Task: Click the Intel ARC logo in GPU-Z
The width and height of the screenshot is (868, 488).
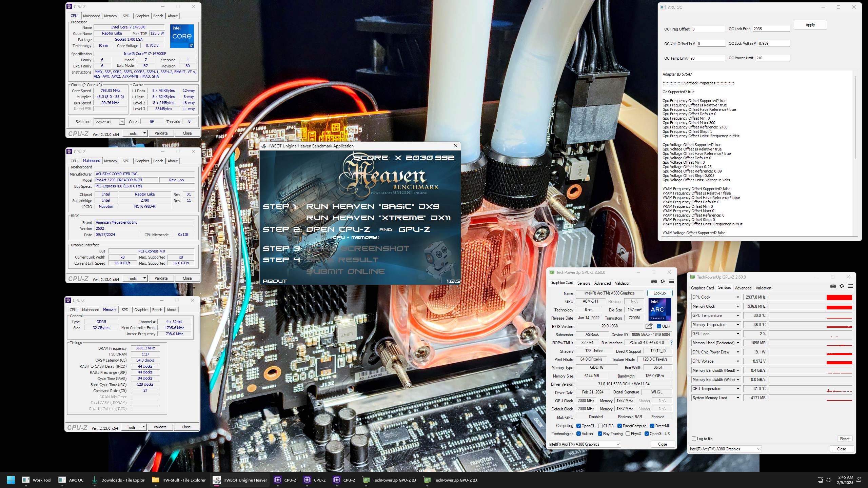Action: tap(659, 309)
